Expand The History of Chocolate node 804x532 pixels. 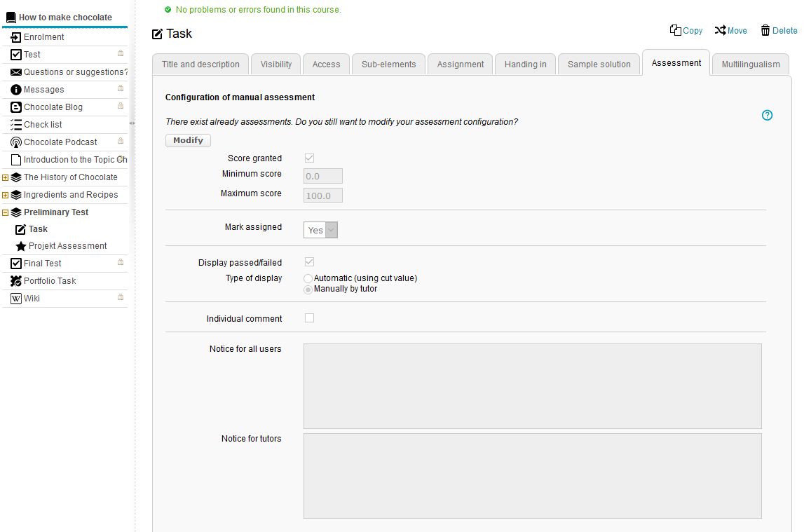pos(6,177)
